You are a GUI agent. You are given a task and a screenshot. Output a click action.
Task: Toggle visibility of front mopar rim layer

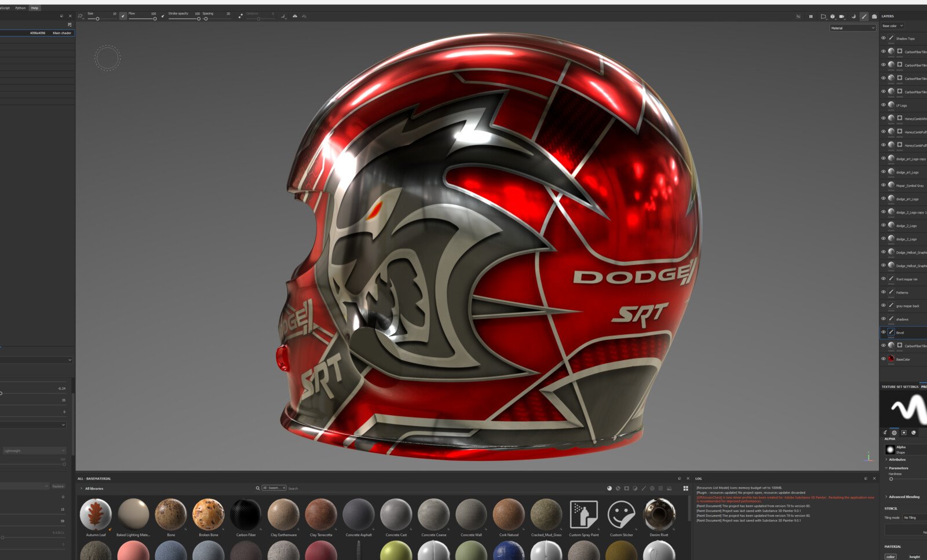(884, 279)
